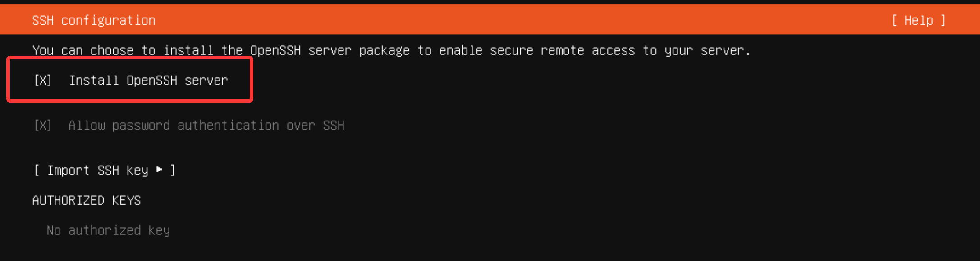Click the description sentence about OpenSSH server package
Screen dimensions: 980x261
391,50
